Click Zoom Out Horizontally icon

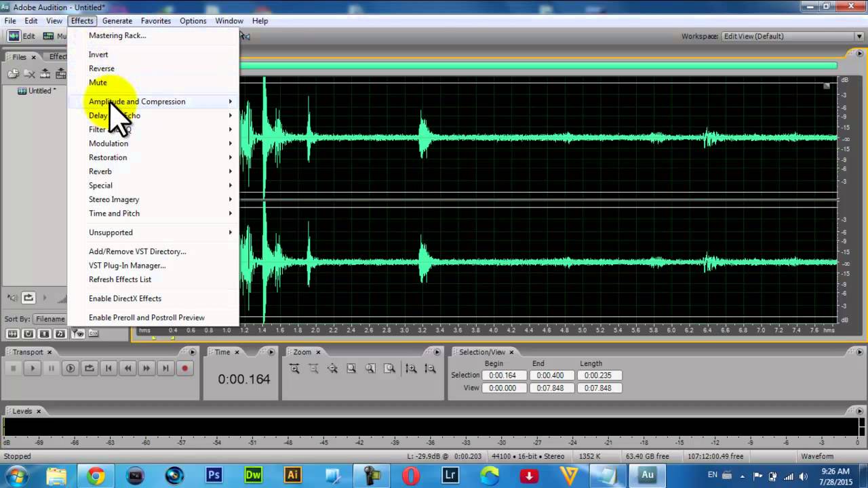(313, 368)
